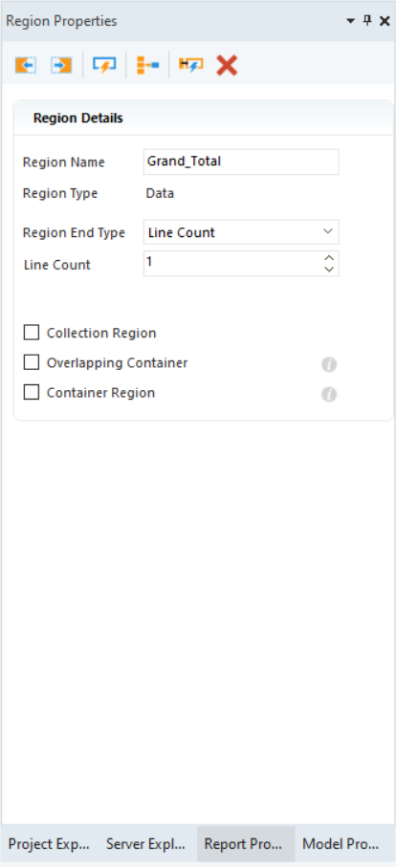Decrease Line Count with down arrow
396x868 pixels.
[329, 269]
